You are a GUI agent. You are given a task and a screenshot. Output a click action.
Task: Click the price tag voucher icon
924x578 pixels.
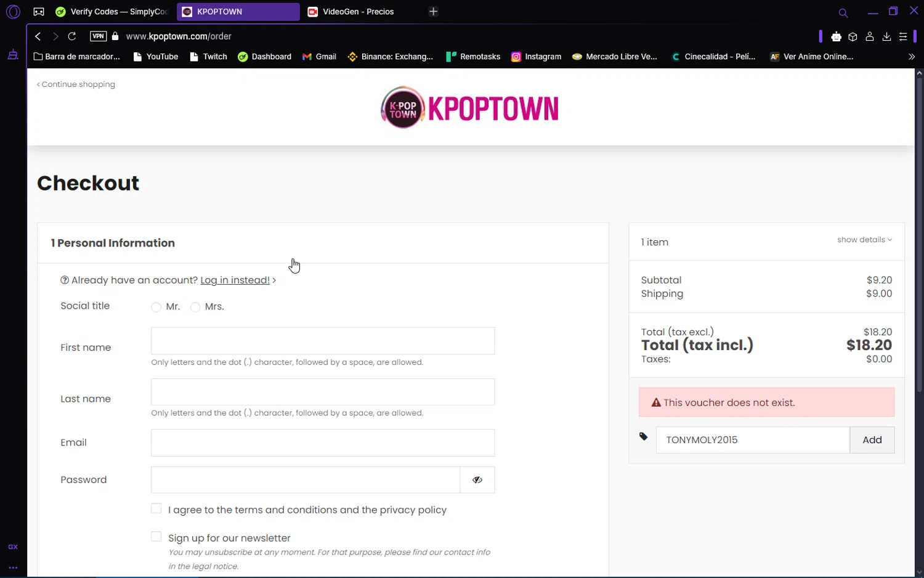(x=644, y=436)
